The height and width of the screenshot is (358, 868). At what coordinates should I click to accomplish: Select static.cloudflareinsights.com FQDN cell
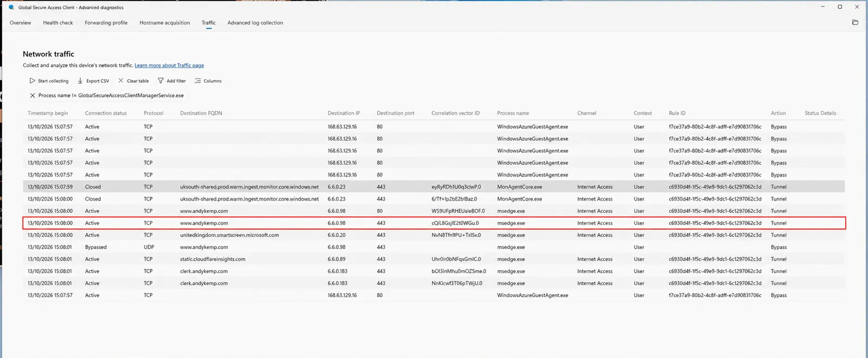pos(213,259)
